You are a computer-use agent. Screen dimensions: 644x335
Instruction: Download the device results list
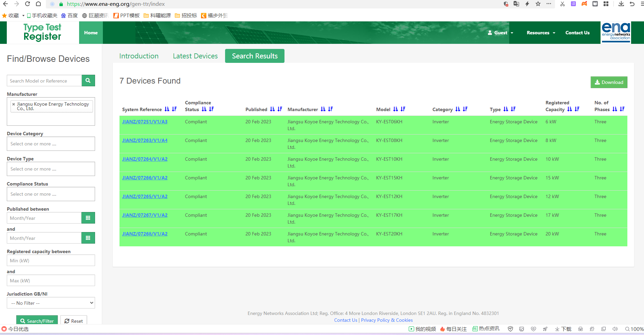click(609, 82)
